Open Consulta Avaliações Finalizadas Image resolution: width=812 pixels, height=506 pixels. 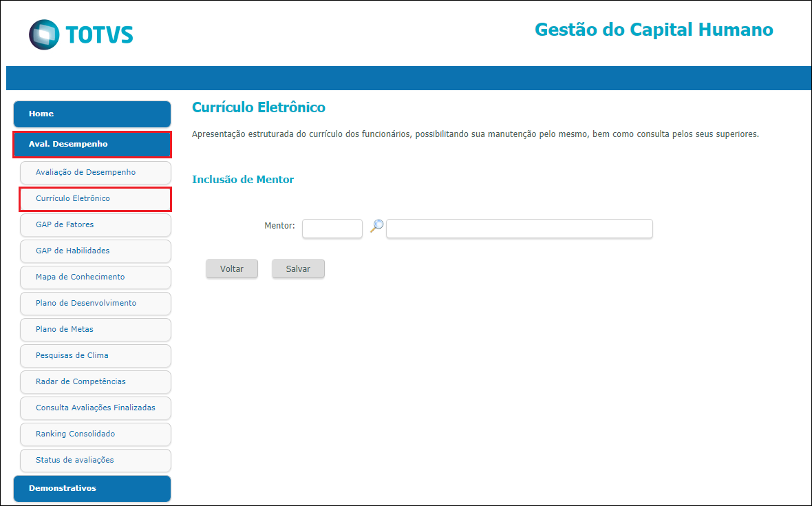click(x=95, y=408)
